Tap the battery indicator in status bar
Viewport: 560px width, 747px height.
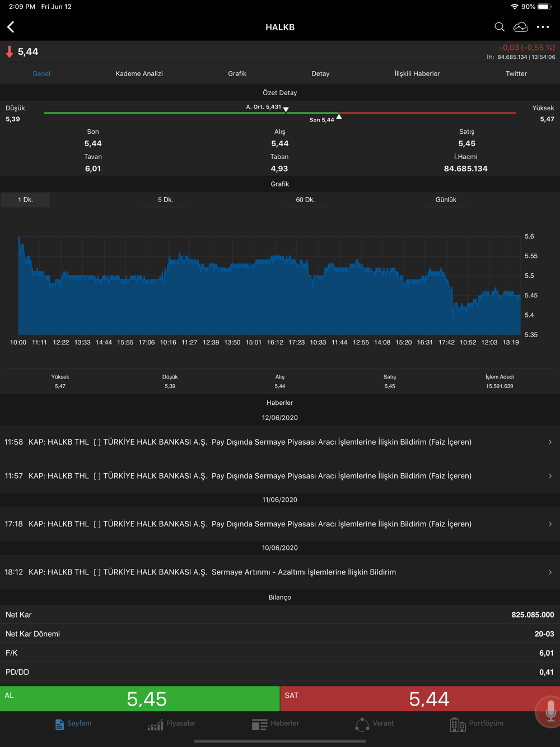tap(544, 7)
